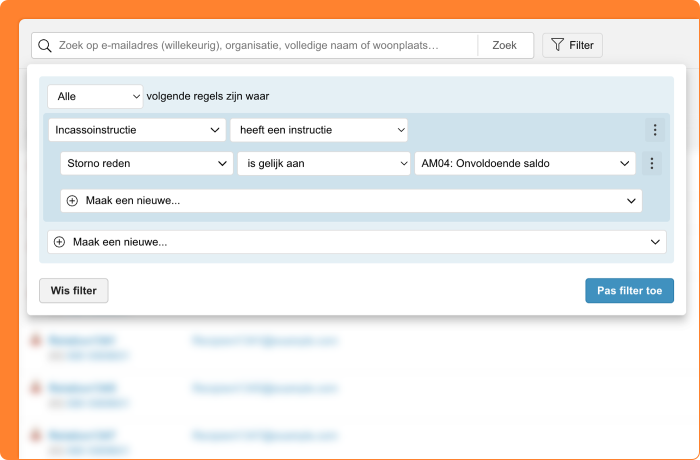The height and width of the screenshot is (460, 700).
Task: Open the heeft een instructie dropdown
Action: point(319,130)
